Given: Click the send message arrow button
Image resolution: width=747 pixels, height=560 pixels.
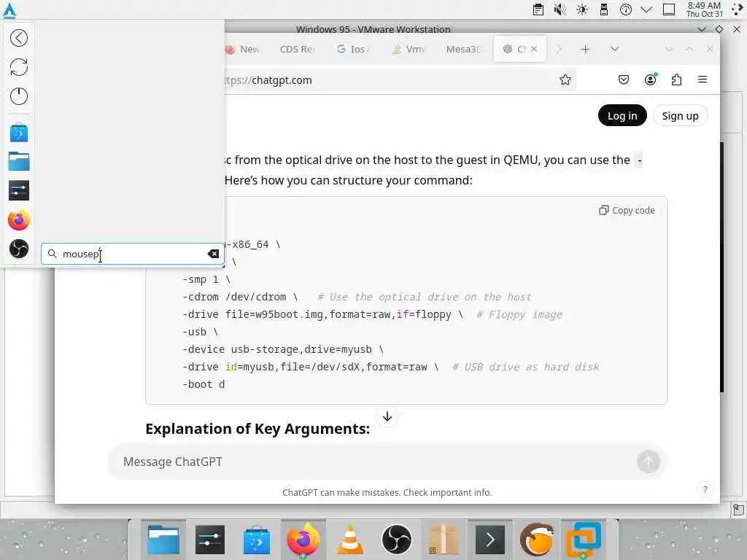Looking at the screenshot, I should pos(649,462).
